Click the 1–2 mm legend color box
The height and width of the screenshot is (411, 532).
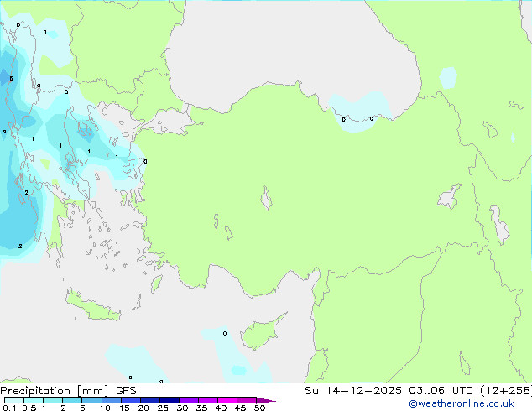coord(53,400)
